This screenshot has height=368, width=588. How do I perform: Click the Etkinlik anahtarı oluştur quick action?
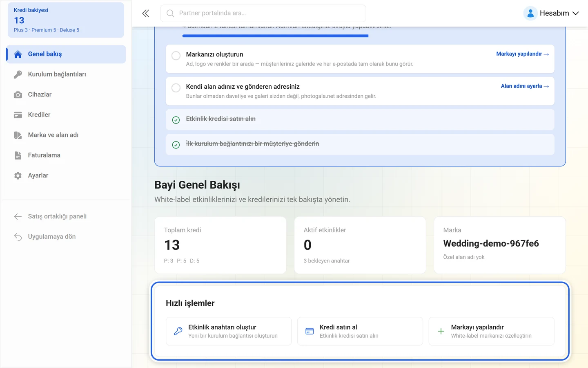(229, 331)
